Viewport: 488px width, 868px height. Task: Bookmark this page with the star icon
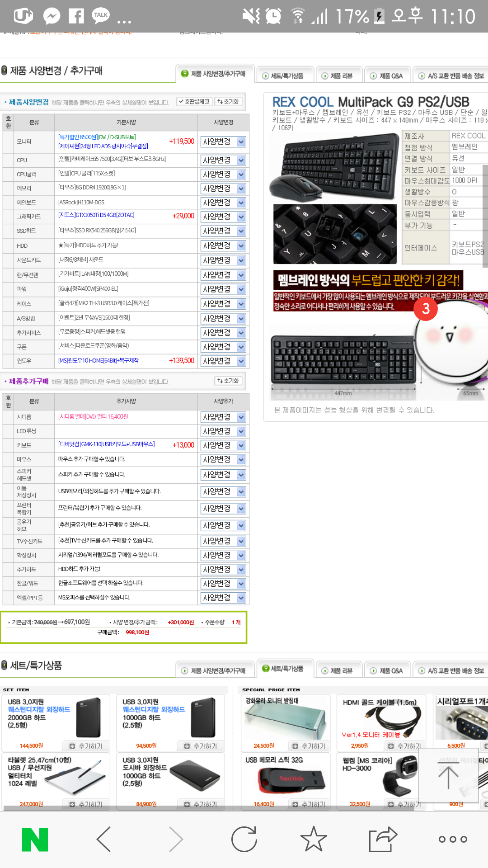pos(314,839)
